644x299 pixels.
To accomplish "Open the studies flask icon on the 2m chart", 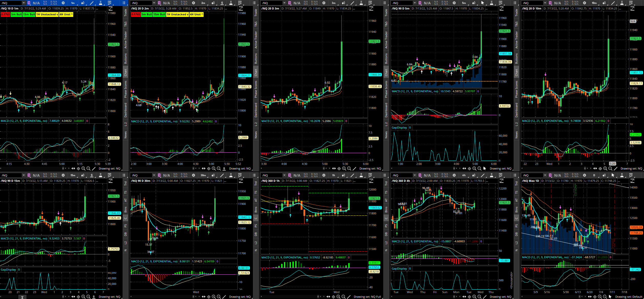I will [231, 3].
